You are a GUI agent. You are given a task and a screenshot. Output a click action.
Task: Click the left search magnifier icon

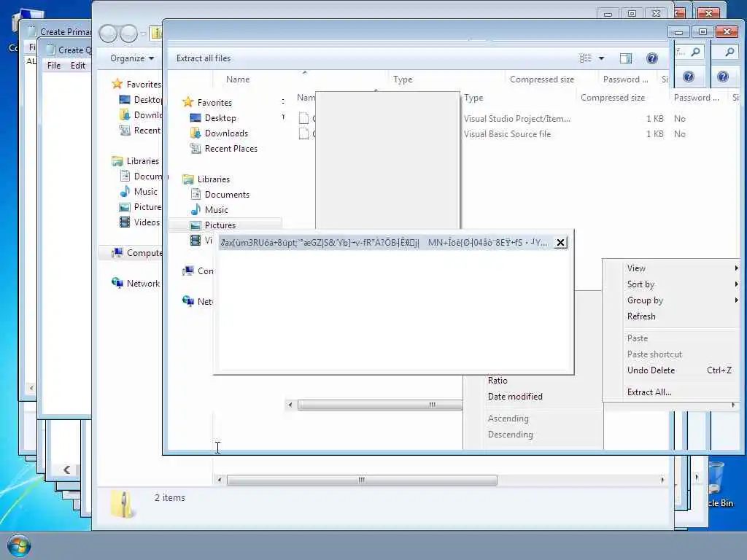695,52
